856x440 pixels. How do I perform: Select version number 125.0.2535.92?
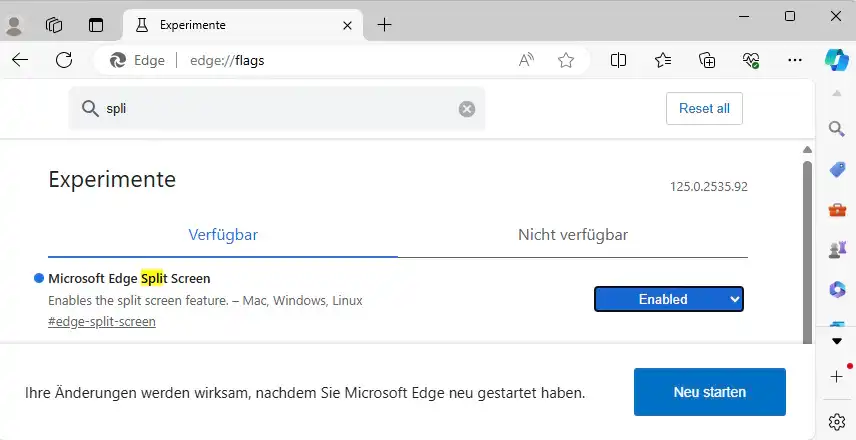tap(709, 187)
